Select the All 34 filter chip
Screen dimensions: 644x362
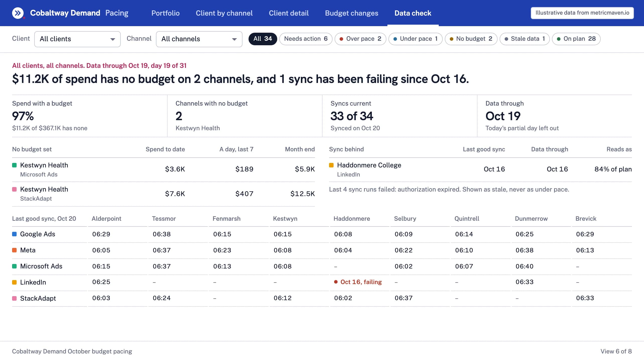point(263,39)
